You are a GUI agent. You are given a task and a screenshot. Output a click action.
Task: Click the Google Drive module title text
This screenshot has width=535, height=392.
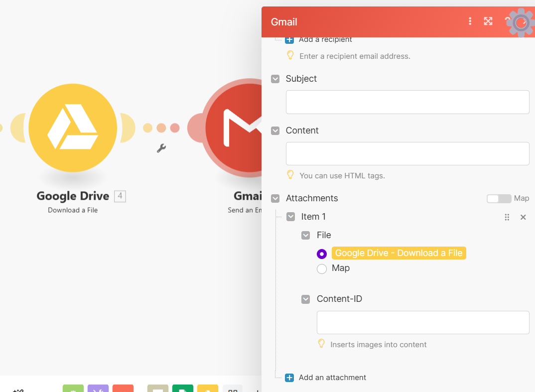click(73, 196)
